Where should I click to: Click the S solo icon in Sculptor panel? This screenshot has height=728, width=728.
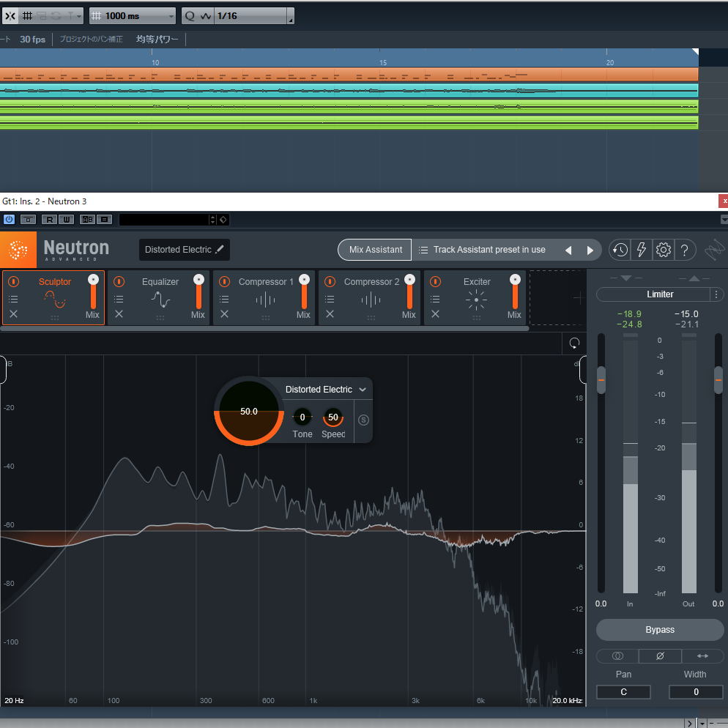[x=363, y=420]
